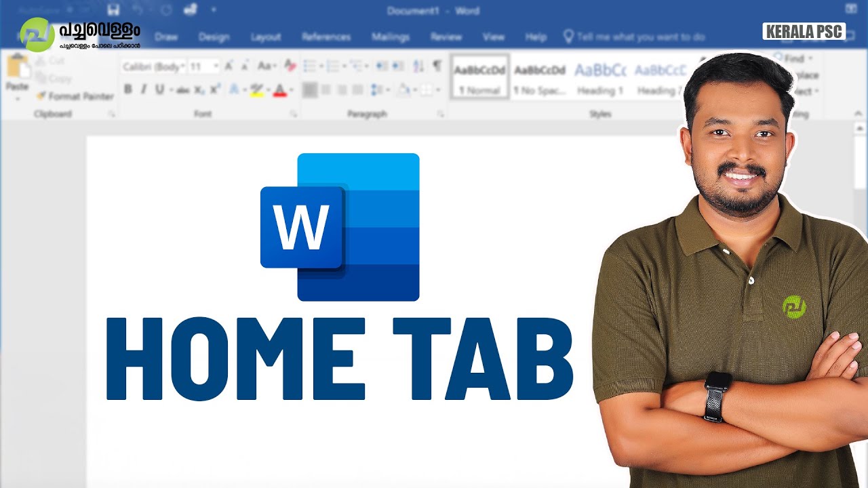Expand the Find dropdown arrow
The height and width of the screenshot is (488, 868).
811,58
